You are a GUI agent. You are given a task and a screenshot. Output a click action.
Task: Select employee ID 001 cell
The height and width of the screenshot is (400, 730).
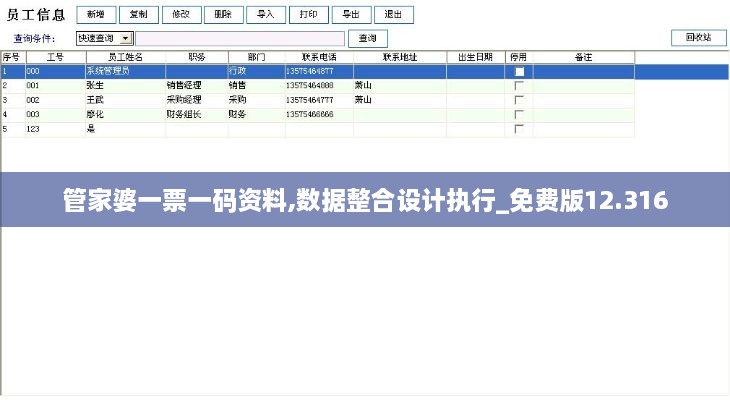pyautogui.click(x=56, y=86)
